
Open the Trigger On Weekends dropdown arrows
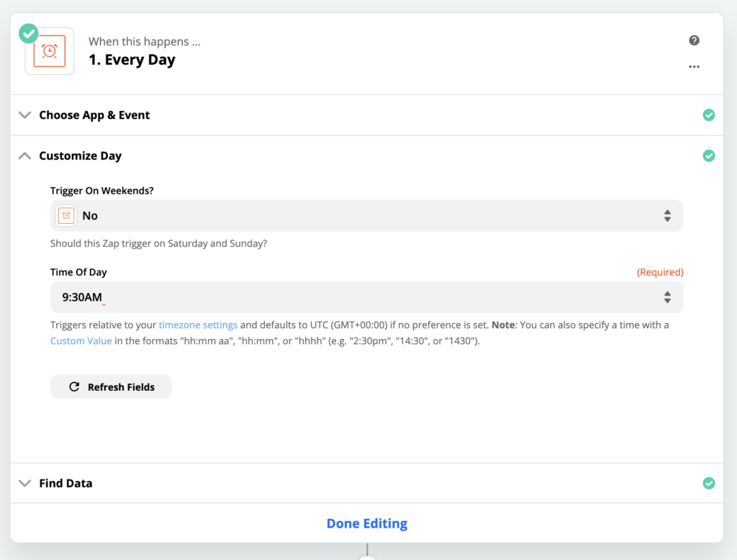click(667, 215)
